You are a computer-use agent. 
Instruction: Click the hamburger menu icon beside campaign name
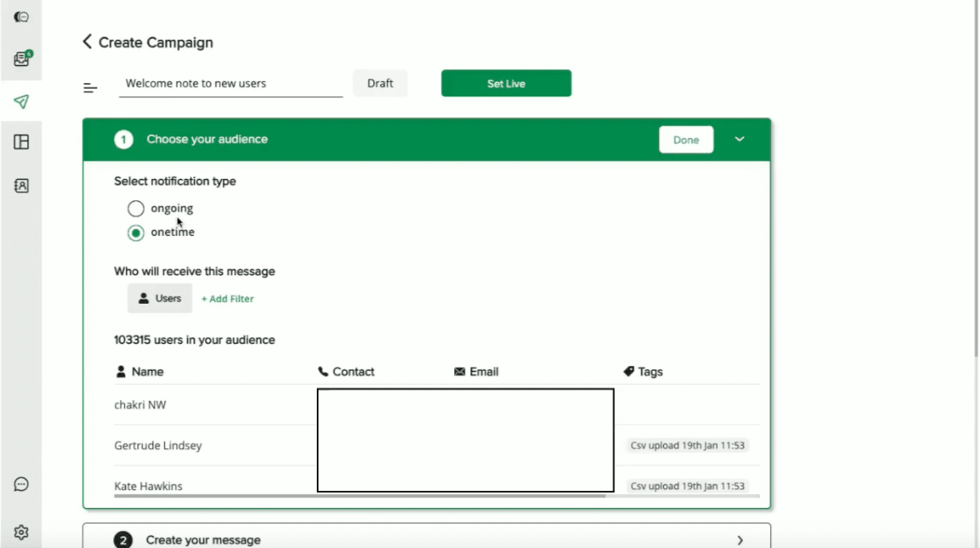point(90,87)
